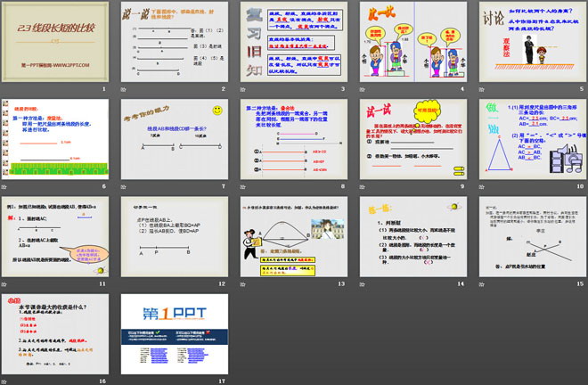Click slide number label 2
The height and width of the screenshot is (385, 588).
tap(223, 89)
